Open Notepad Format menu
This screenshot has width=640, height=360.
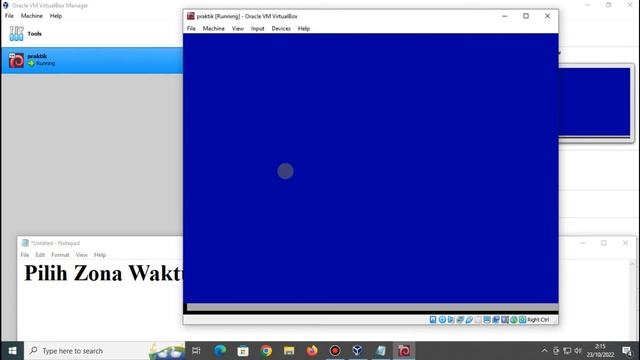60,255
